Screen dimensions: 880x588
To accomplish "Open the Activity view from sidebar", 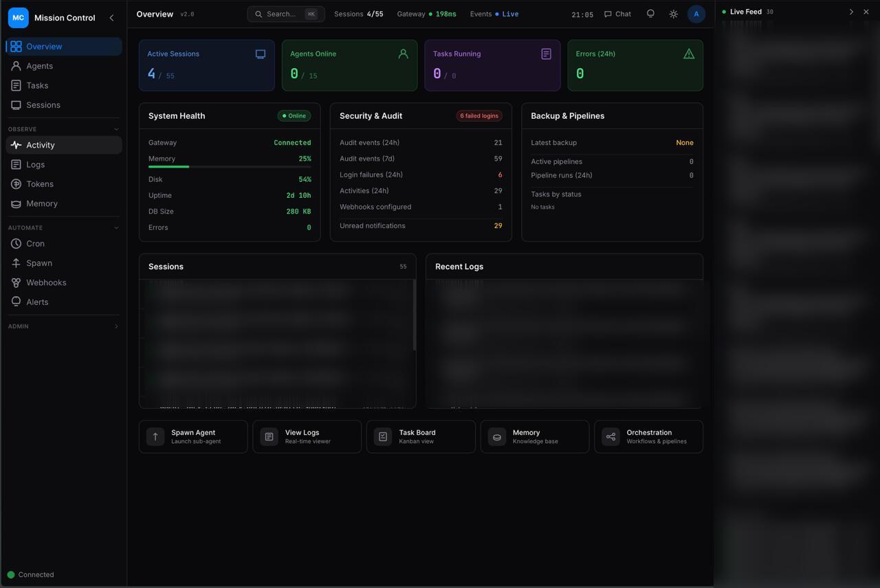I will [40, 145].
